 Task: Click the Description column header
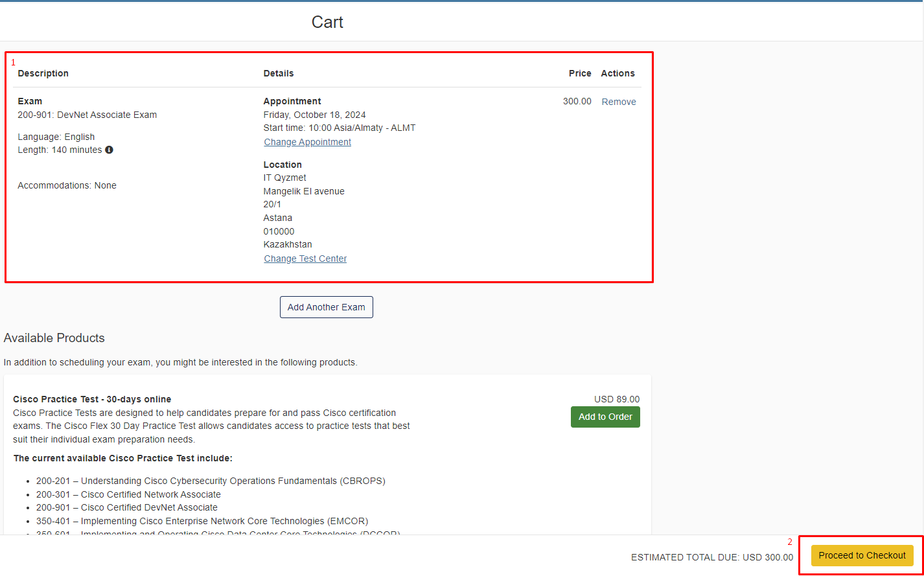pyautogui.click(x=43, y=73)
